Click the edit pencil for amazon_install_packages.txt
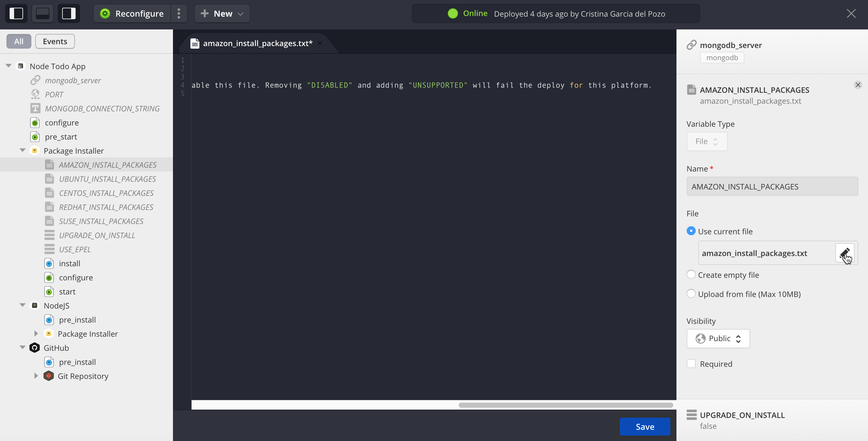This screenshot has width=868, height=441. [844, 253]
